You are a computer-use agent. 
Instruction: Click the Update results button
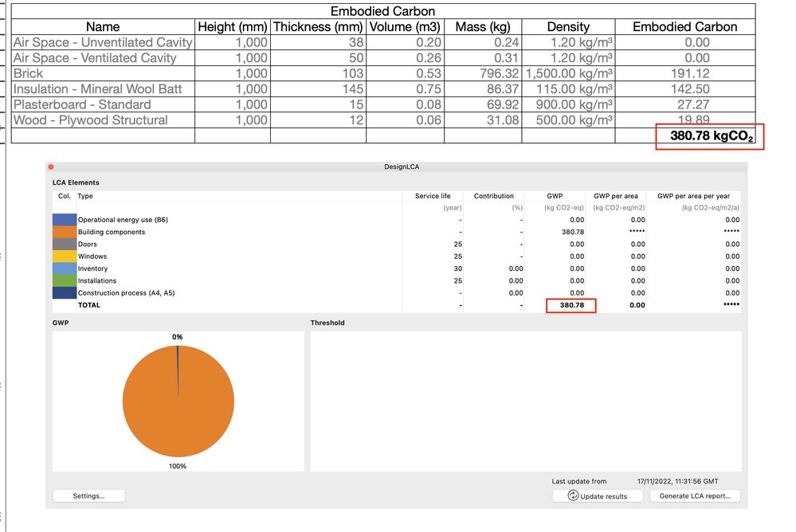click(x=598, y=496)
